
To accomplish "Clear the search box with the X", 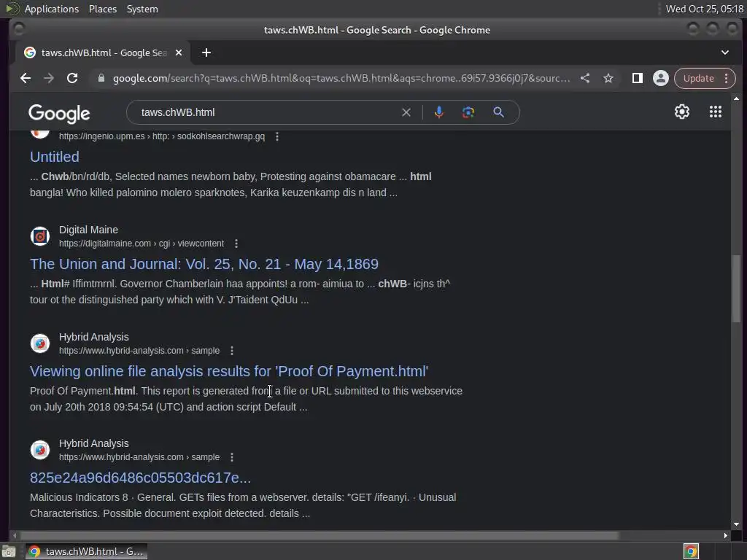I will [406, 112].
